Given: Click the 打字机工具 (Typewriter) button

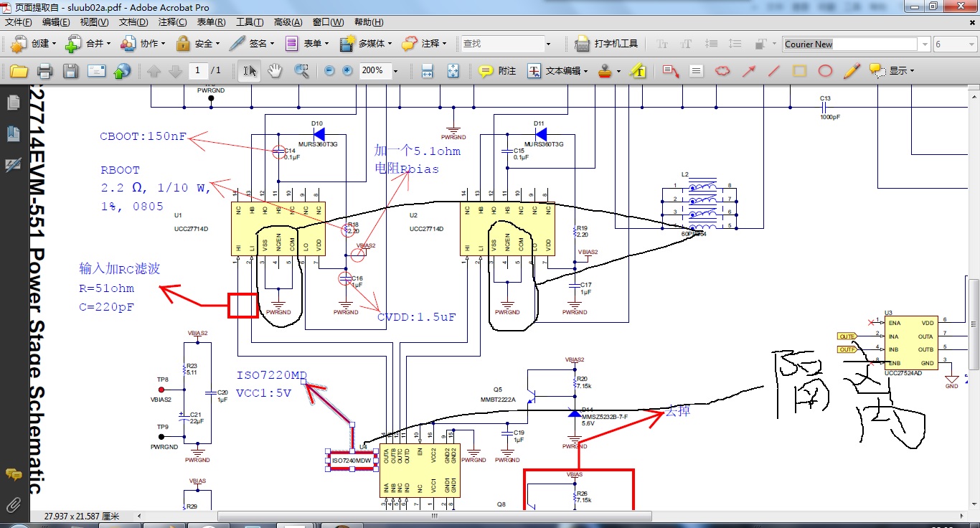Looking at the screenshot, I should (607, 44).
